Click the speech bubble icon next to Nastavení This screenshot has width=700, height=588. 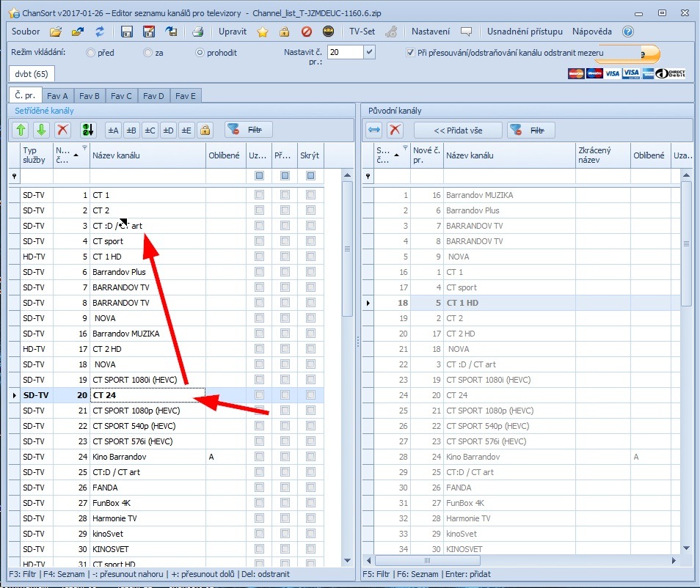pyautogui.click(x=466, y=32)
